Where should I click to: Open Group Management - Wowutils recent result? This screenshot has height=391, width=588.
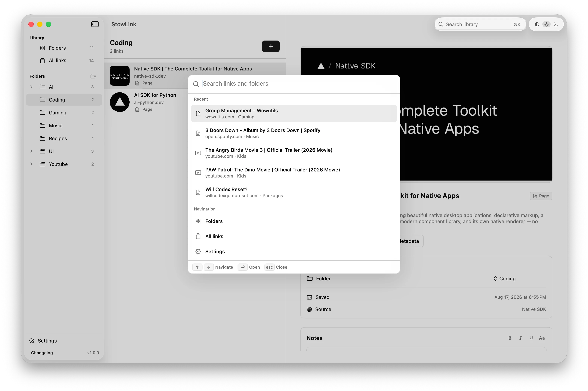pyautogui.click(x=294, y=113)
